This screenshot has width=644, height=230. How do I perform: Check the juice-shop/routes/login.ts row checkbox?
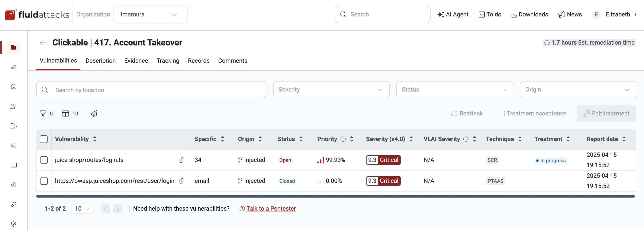point(44,160)
